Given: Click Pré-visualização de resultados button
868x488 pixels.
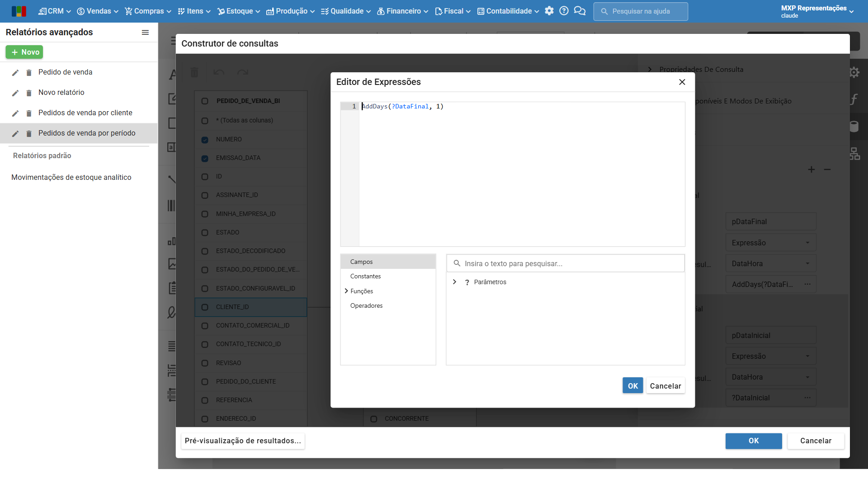Looking at the screenshot, I should 243,441.
